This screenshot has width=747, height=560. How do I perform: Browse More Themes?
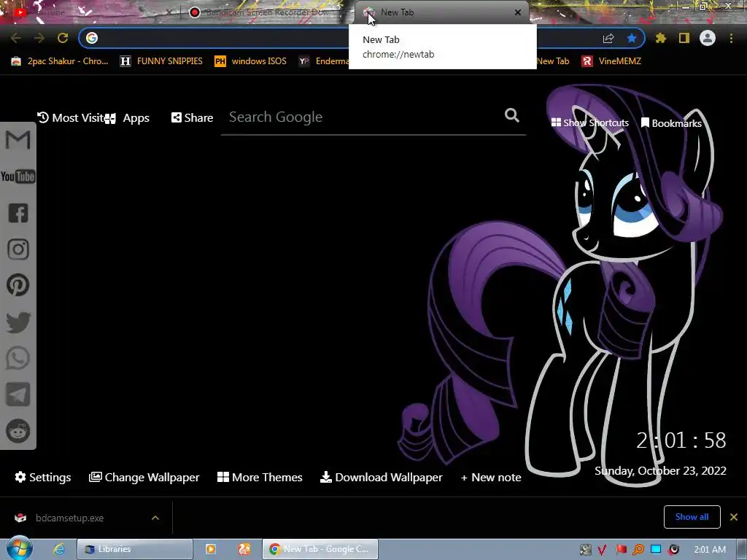click(x=260, y=477)
